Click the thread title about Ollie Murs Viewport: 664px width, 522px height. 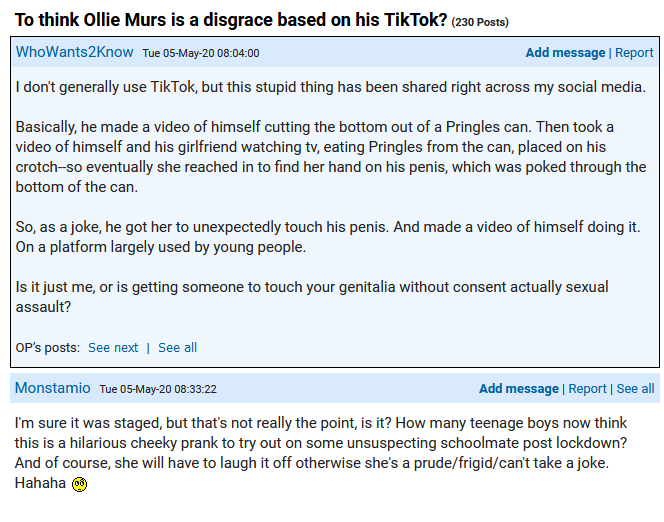pyautogui.click(x=231, y=20)
